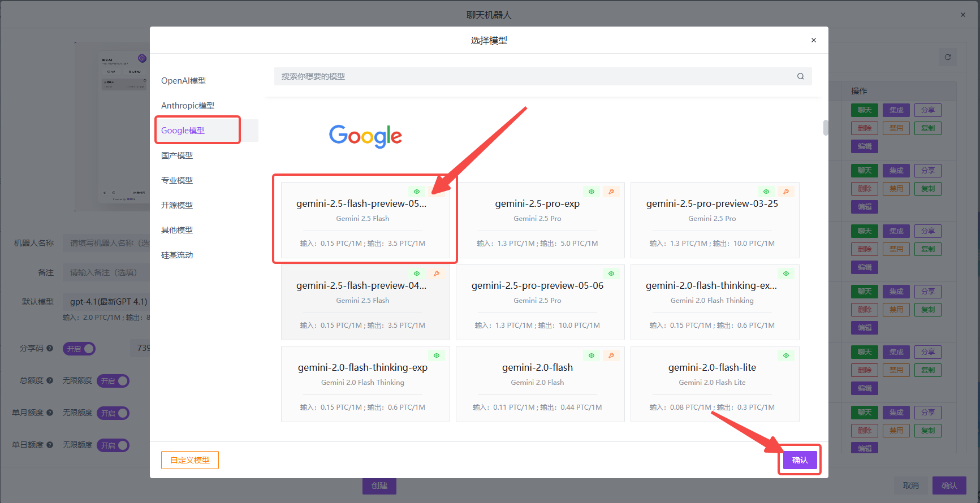Click the Gemini 2.0 Flash Lite subtitle
The width and height of the screenshot is (980, 503).
coord(712,383)
